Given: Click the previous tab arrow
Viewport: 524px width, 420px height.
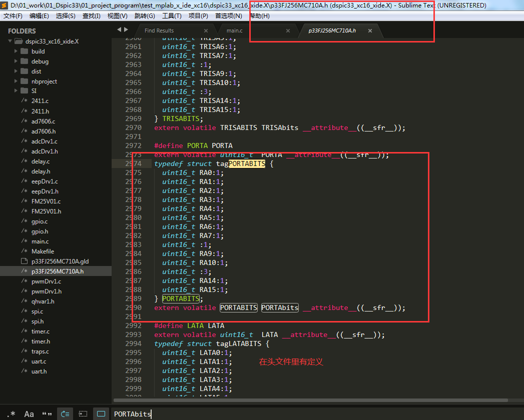Looking at the screenshot, I should pyautogui.click(x=119, y=29).
